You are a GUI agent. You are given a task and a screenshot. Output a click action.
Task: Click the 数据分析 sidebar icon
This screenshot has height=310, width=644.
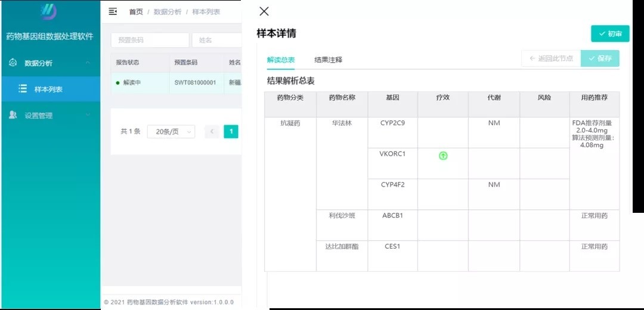coord(13,63)
